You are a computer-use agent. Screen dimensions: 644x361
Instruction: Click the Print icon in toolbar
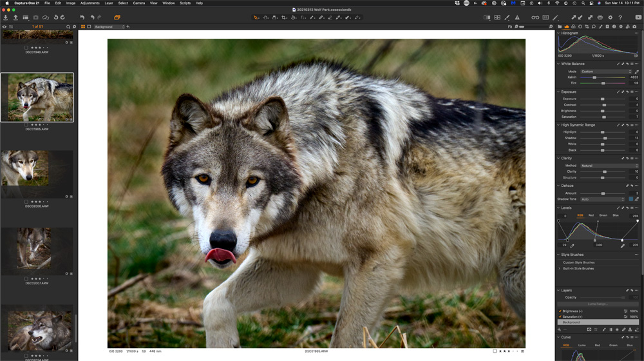[600, 17]
